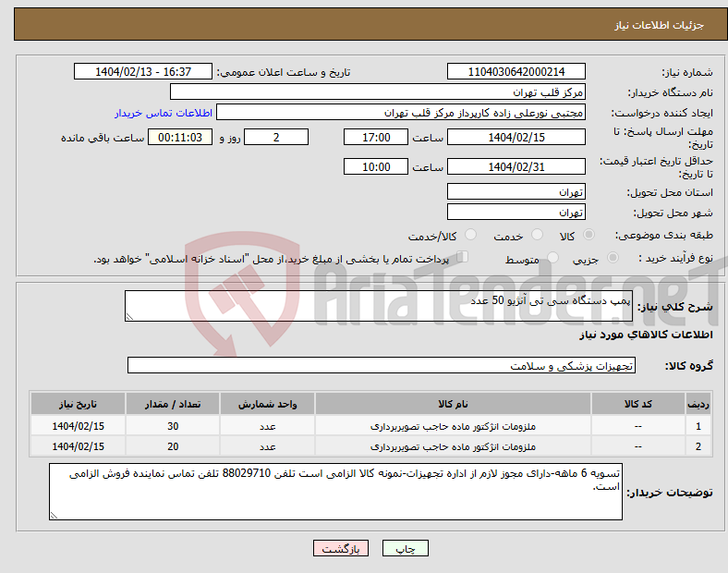Click quantity cell showing 20
This screenshot has height=573, width=728.
tap(173, 446)
